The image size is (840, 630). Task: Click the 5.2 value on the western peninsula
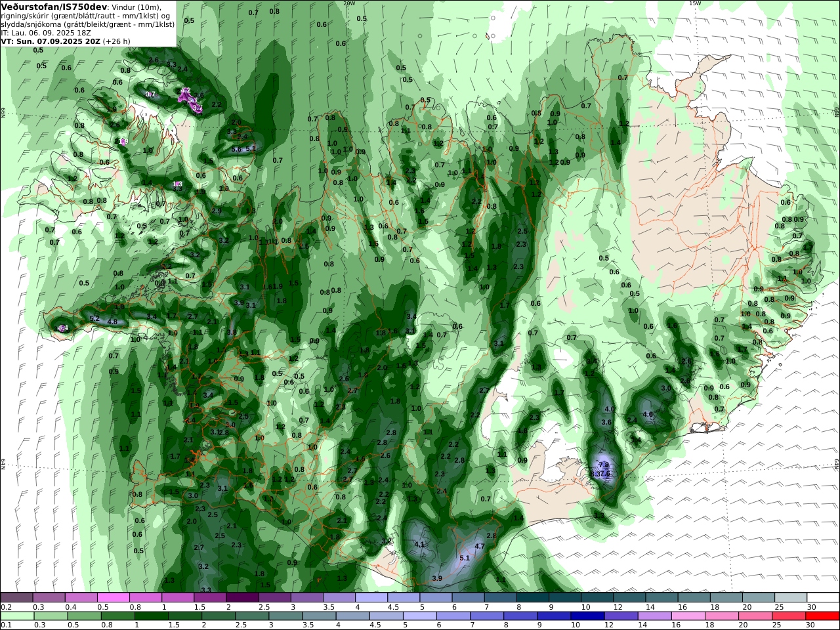tap(94, 319)
